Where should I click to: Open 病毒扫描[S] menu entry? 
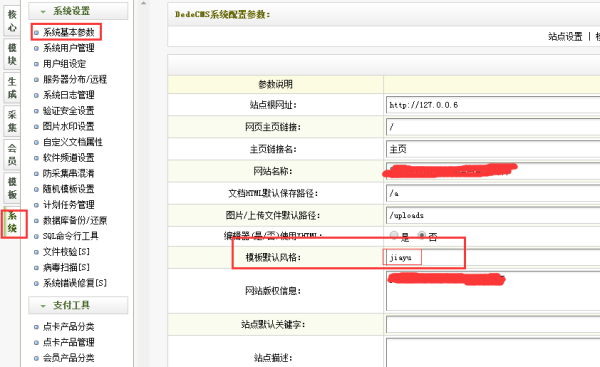click(x=66, y=267)
